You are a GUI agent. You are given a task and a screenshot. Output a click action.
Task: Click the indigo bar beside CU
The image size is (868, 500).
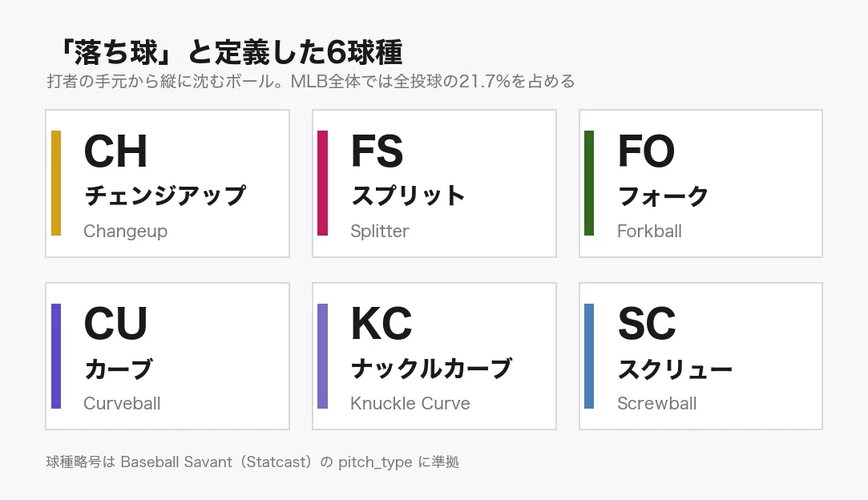point(56,356)
